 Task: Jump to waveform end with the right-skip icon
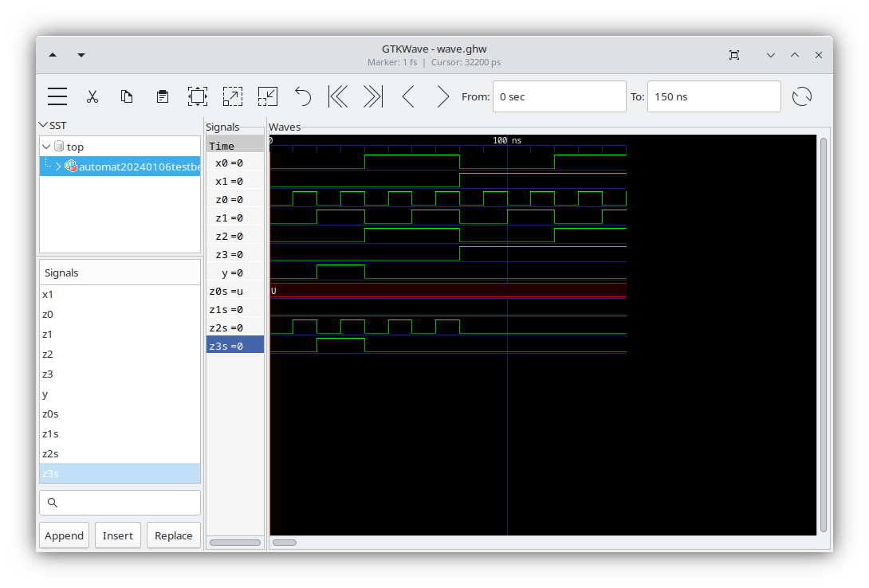pos(372,96)
